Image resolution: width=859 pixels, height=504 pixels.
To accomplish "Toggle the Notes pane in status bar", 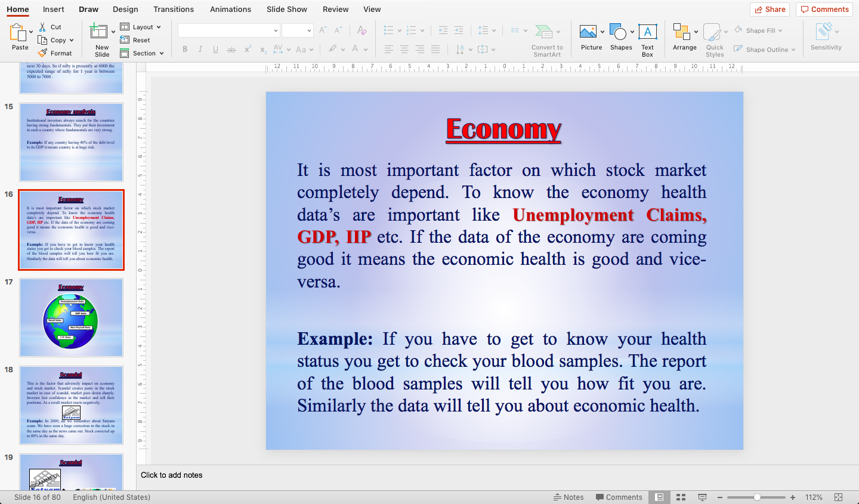I will point(568,497).
